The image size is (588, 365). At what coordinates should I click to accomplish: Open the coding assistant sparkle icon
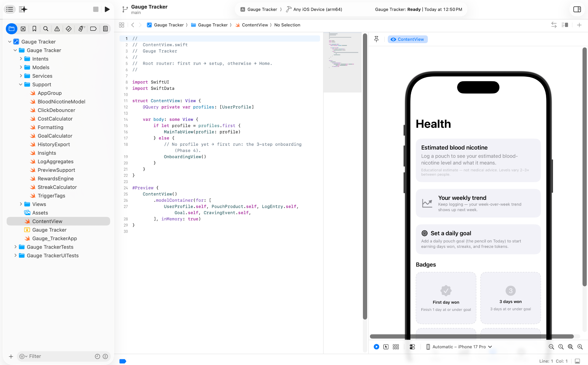coord(23,9)
